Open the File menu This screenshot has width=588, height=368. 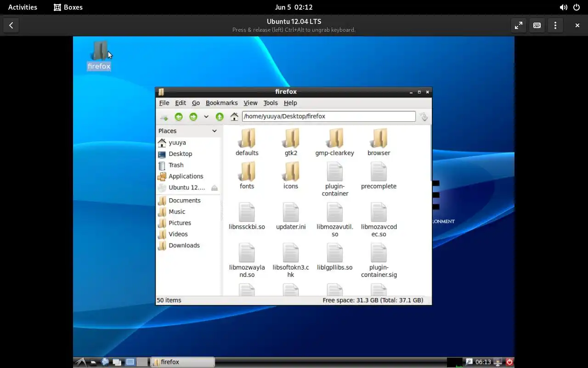click(164, 103)
